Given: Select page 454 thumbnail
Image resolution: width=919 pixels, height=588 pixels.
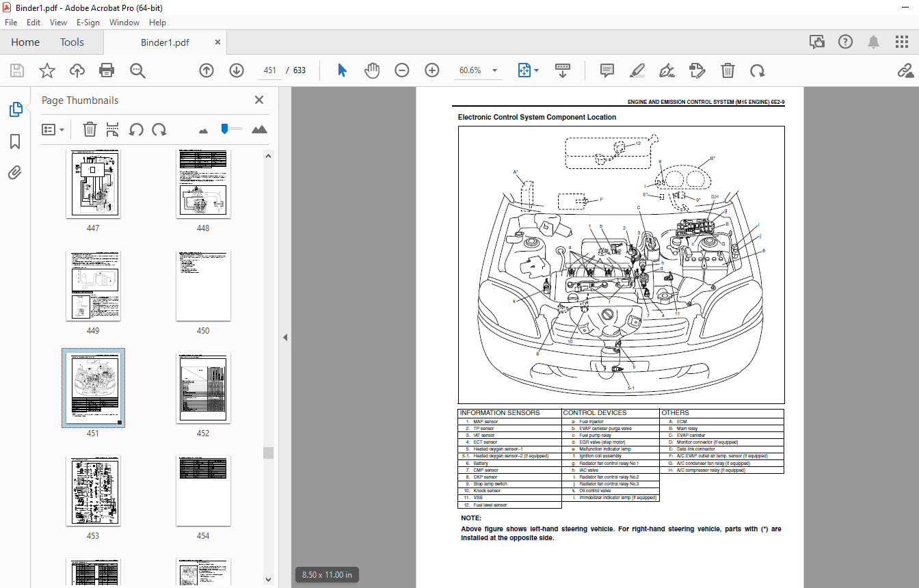Looking at the screenshot, I should click(x=203, y=491).
